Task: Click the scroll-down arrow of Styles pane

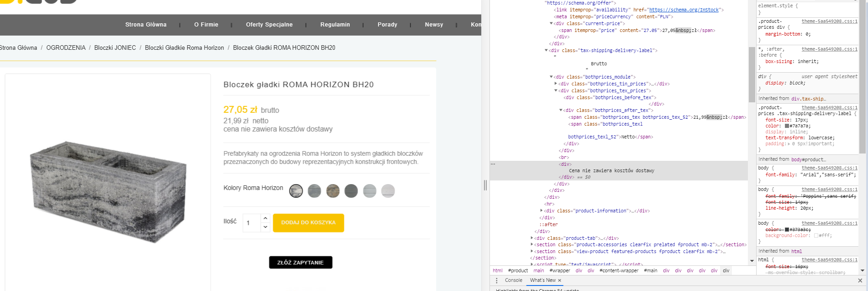Action: (862, 270)
